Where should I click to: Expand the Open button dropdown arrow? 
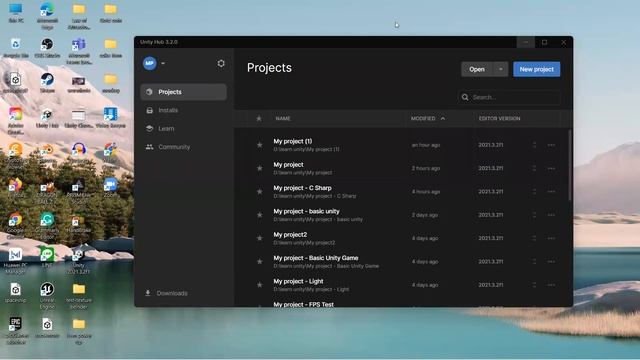[501, 69]
